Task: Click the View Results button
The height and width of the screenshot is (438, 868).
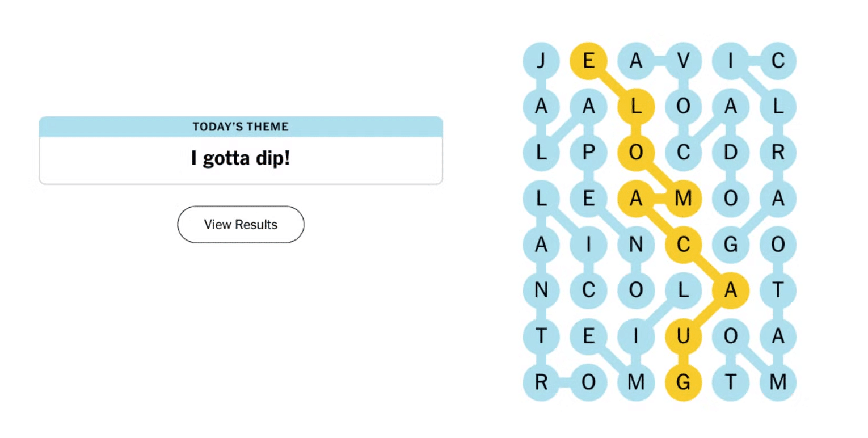Action: pos(241,225)
